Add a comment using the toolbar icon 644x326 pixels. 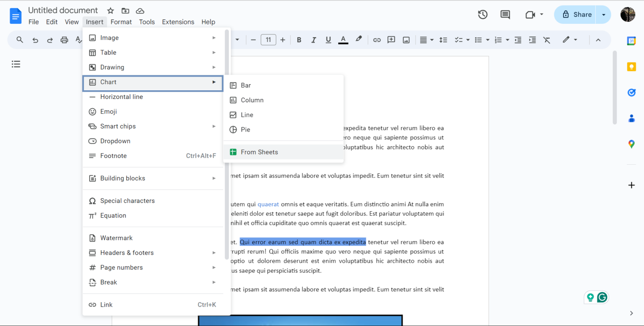click(x=391, y=40)
